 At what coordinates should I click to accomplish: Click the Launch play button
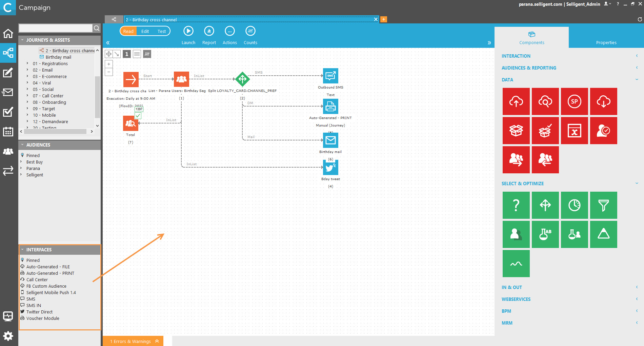pos(188,31)
